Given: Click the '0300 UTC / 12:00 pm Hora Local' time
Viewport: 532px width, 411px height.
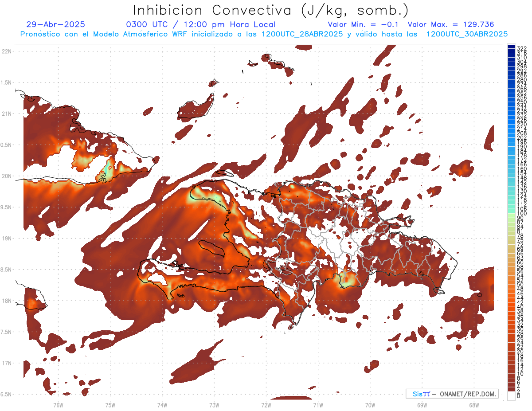Looking at the screenshot, I should point(200,24).
